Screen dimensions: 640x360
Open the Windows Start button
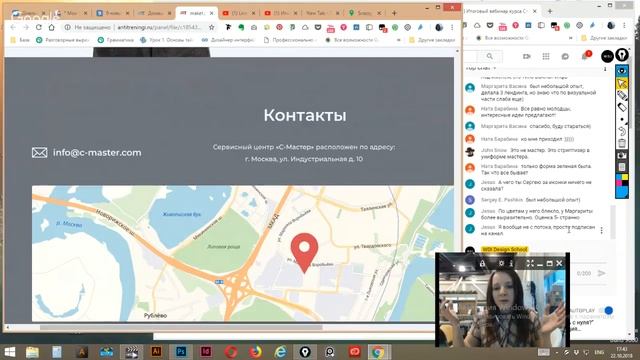pos(9,352)
